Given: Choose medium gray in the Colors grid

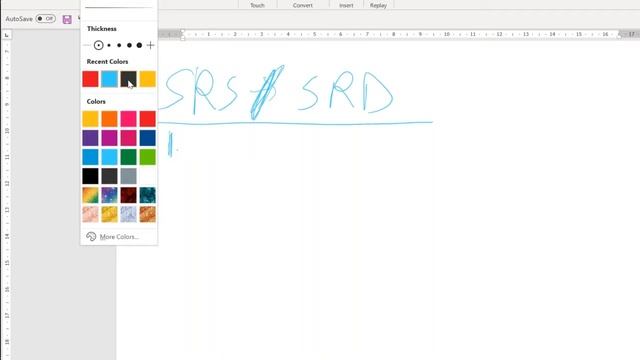Looking at the screenshot, I should (x=129, y=176).
